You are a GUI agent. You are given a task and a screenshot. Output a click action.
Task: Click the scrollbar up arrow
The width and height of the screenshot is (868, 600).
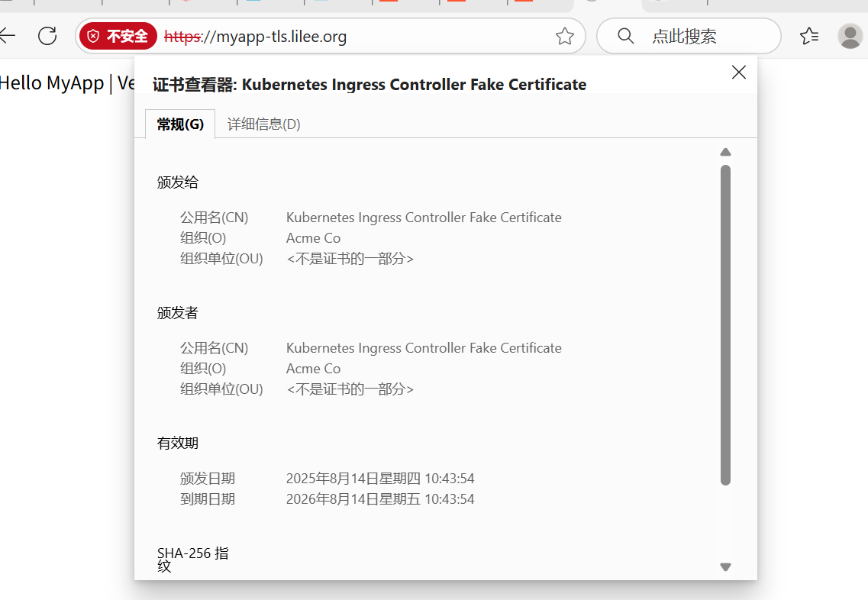point(726,152)
